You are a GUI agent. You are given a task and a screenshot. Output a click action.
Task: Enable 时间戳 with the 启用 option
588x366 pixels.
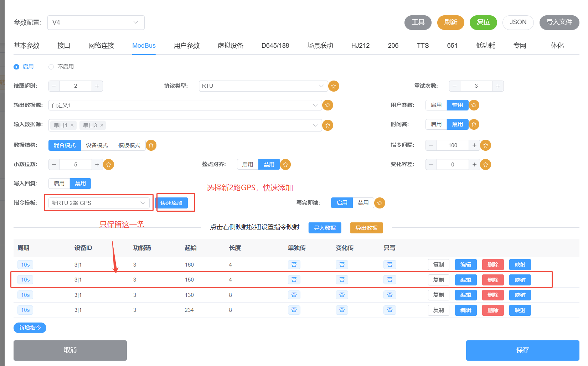coord(436,124)
